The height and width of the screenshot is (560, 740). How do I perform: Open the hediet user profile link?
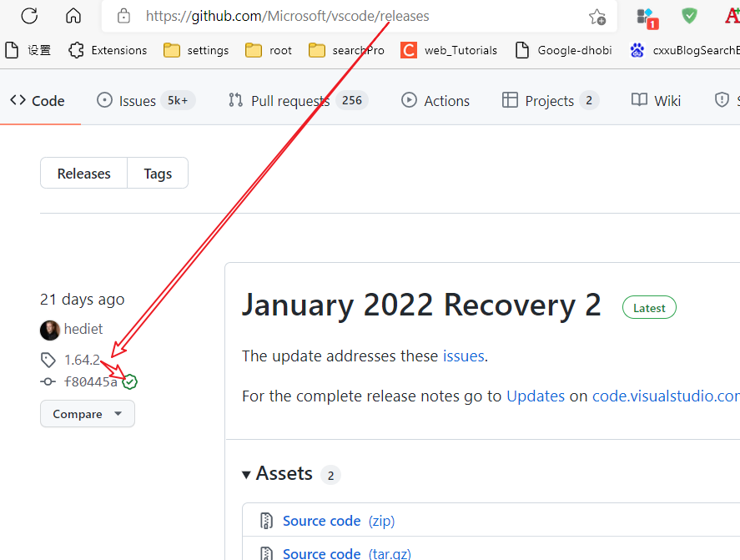pyautogui.click(x=83, y=329)
